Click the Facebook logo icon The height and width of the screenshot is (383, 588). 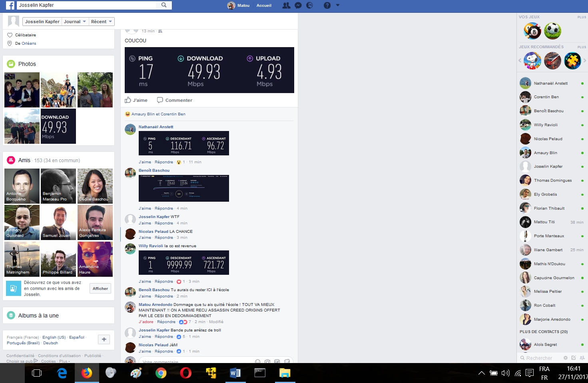[10, 5]
